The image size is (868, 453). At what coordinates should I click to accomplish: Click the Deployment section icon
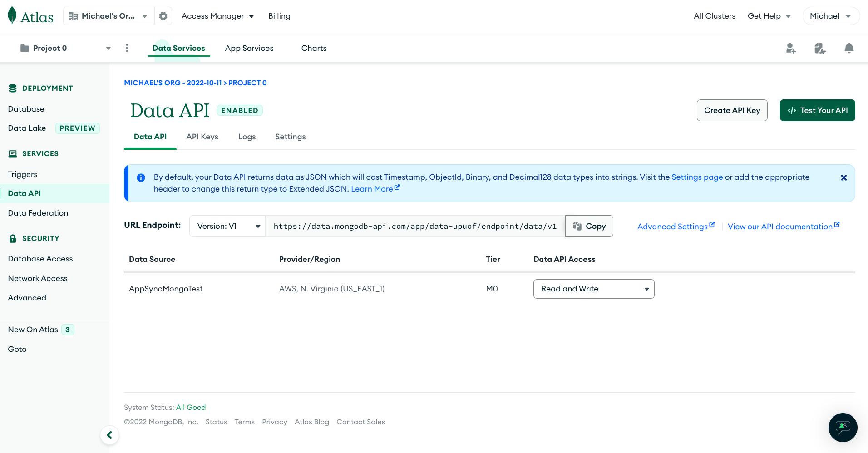click(x=13, y=88)
